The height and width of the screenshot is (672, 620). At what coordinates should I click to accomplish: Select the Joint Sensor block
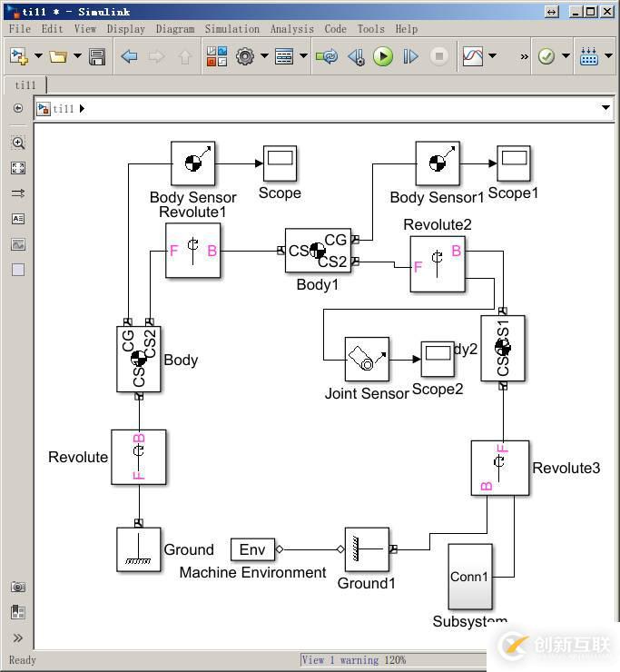(x=367, y=359)
